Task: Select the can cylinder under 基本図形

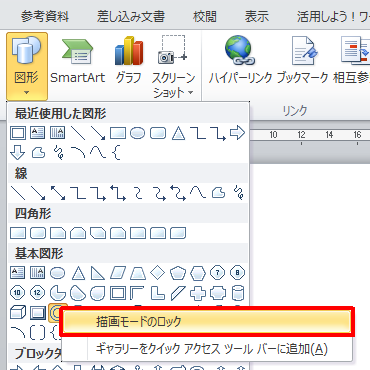Action: [x=238, y=293]
